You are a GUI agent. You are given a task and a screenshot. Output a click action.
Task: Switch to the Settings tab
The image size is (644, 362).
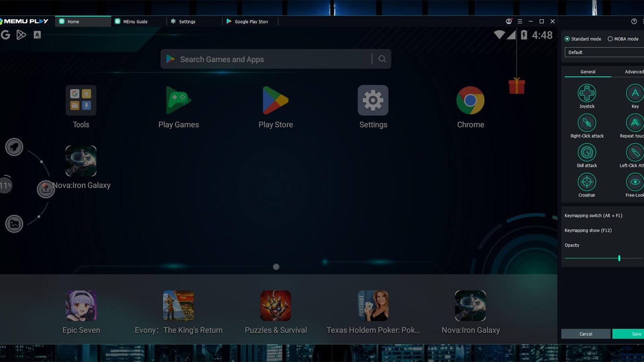(x=194, y=21)
